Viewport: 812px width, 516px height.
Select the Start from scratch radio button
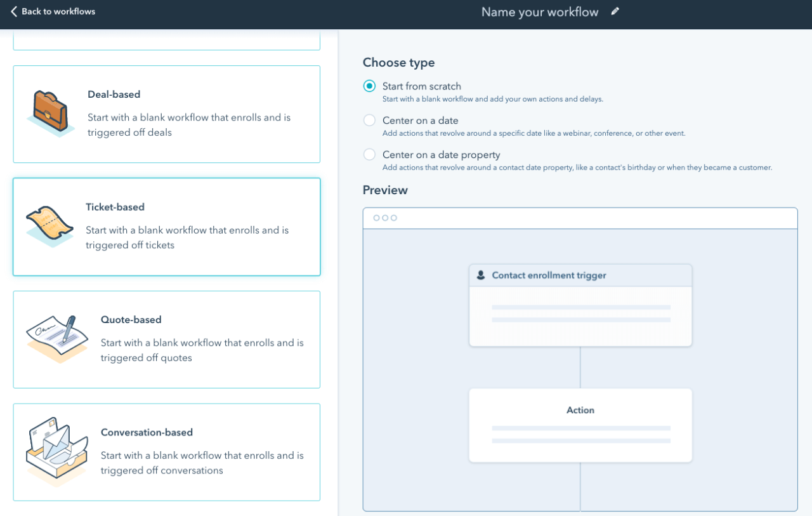[x=369, y=86]
